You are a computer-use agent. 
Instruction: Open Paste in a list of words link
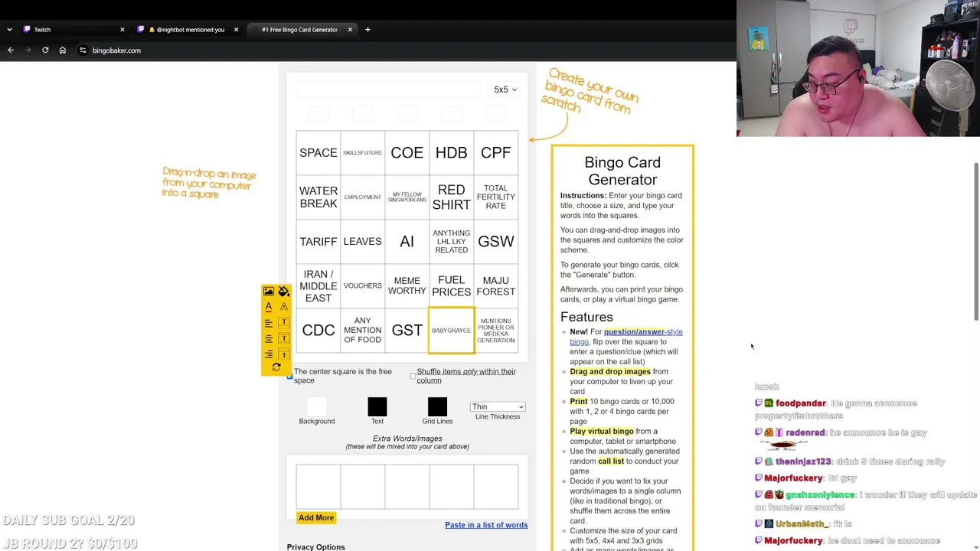486,525
